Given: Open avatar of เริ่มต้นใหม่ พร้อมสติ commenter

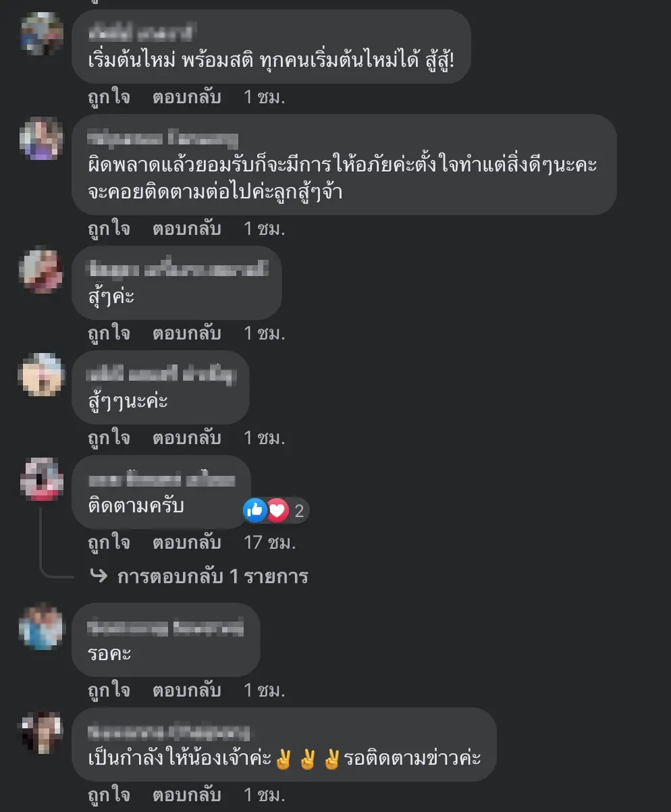Looking at the screenshot, I should pos(42,32).
